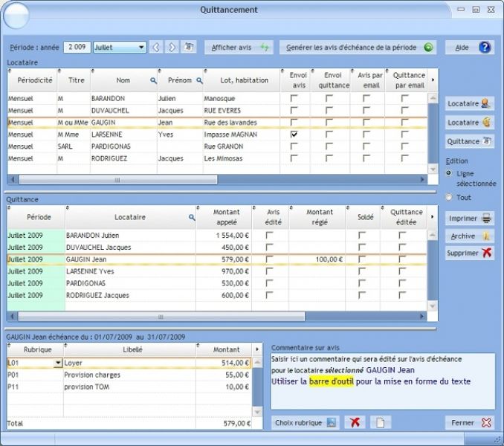Image resolution: width=504 pixels, height=446 pixels.
Task: Select the Tout edition radio option
Action: pos(449,197)
